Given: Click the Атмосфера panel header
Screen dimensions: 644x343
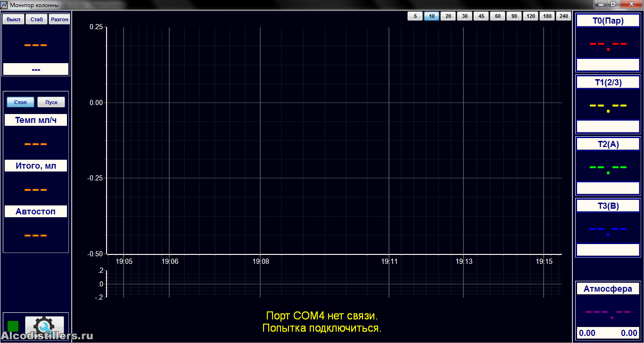Looking at the screenshot, I should [608, 289].
